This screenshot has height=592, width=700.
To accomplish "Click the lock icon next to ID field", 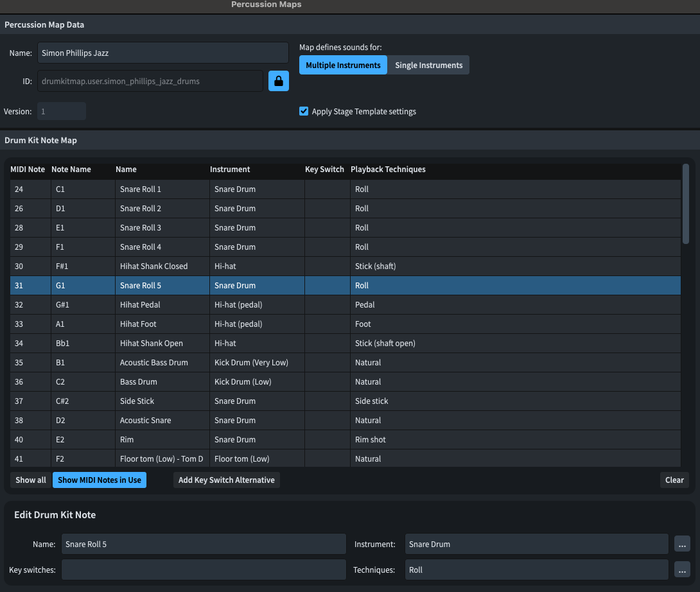I will (279, 81).
